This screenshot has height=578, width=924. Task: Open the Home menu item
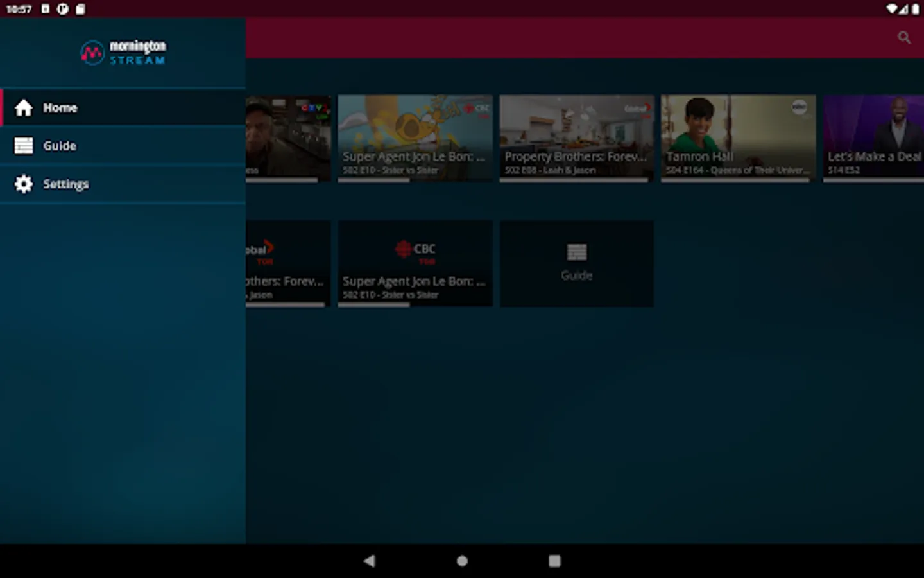click(123, 107)
